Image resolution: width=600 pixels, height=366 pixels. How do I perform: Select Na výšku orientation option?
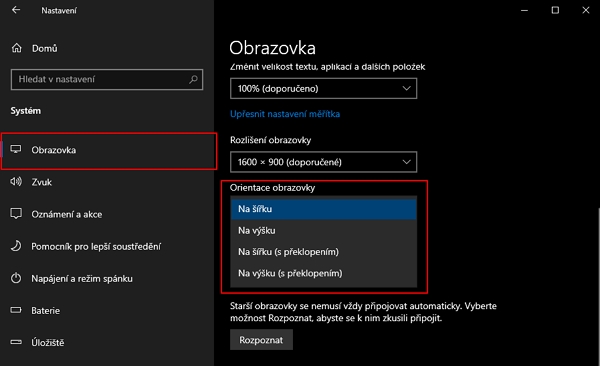click(x=323, y=230)
